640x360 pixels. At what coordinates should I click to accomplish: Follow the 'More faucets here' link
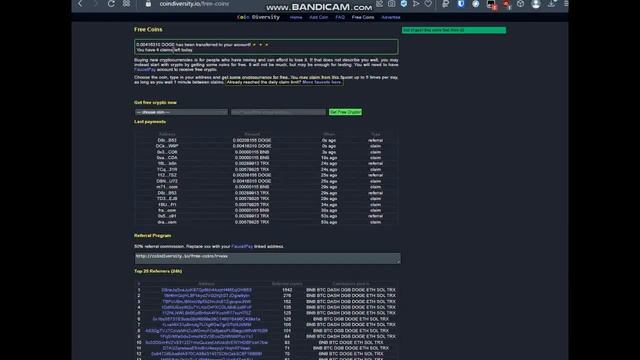pyautogui.click(x=322, y=82)
